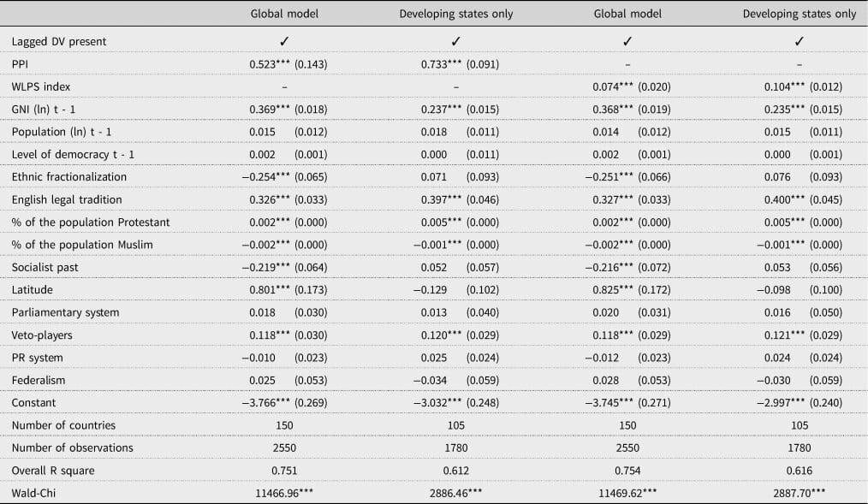This screenshot has width=868, height=504.
Task: Click the checkmark under first Global model
Action: tap(284, 41)
